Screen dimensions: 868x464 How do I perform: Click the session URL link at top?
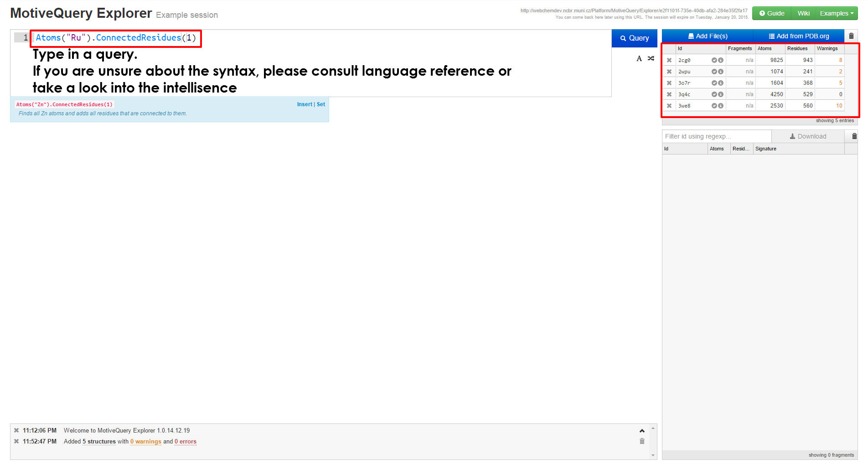point(634,10)
